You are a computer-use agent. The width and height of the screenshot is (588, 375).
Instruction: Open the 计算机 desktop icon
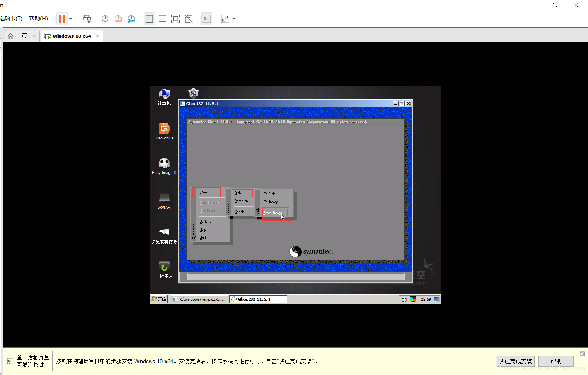click(164, 97)
